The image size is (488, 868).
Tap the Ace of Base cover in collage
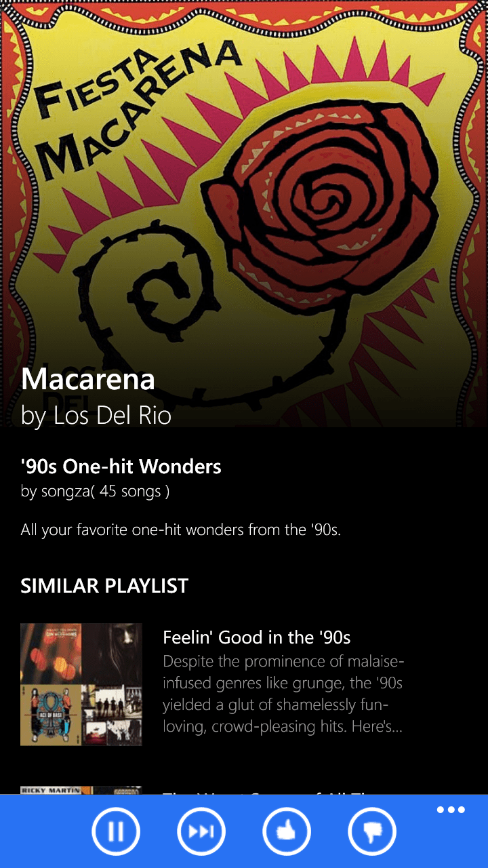(x=51, y=715)
